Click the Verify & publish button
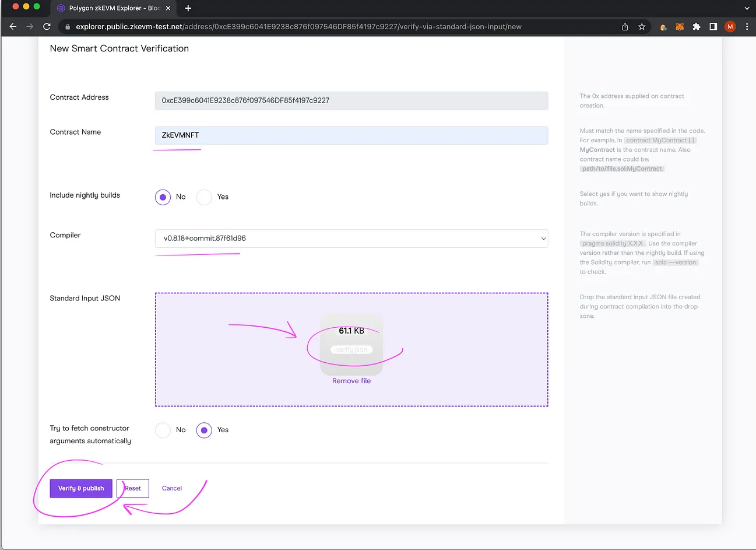Viewport: 756px width, 550px height. (81, 488)
